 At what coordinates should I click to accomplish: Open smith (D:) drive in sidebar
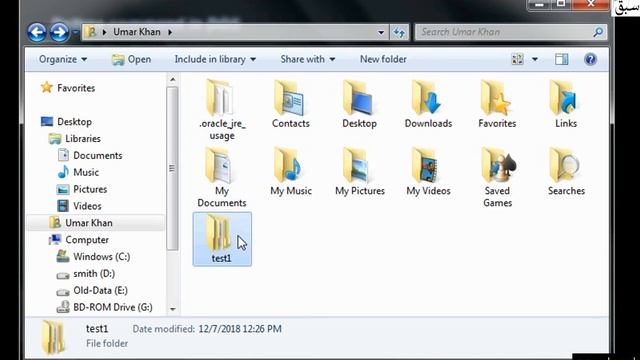[x=94, y=274]
